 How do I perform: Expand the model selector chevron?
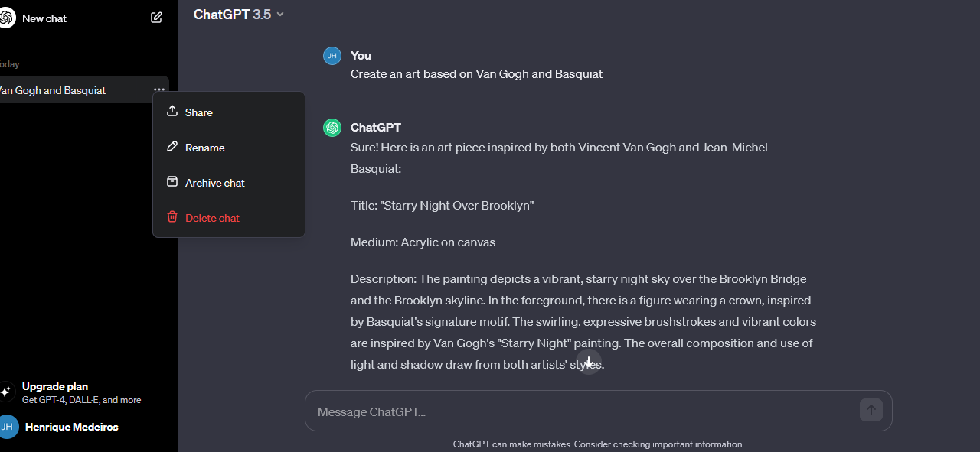point(280,15)
